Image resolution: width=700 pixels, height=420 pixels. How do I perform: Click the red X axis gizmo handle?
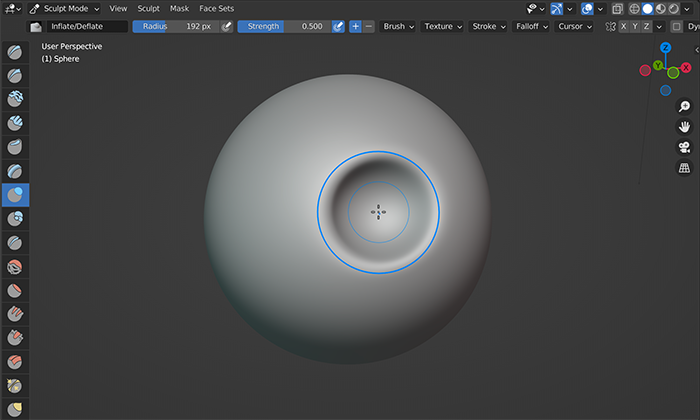pyautogui.click(x=686, y=68)
